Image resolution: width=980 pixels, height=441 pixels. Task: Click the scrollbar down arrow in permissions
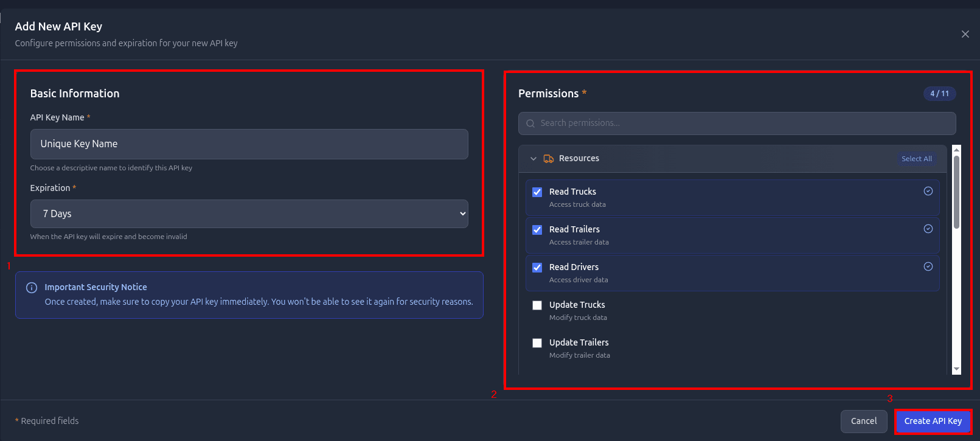click(956, 369)
